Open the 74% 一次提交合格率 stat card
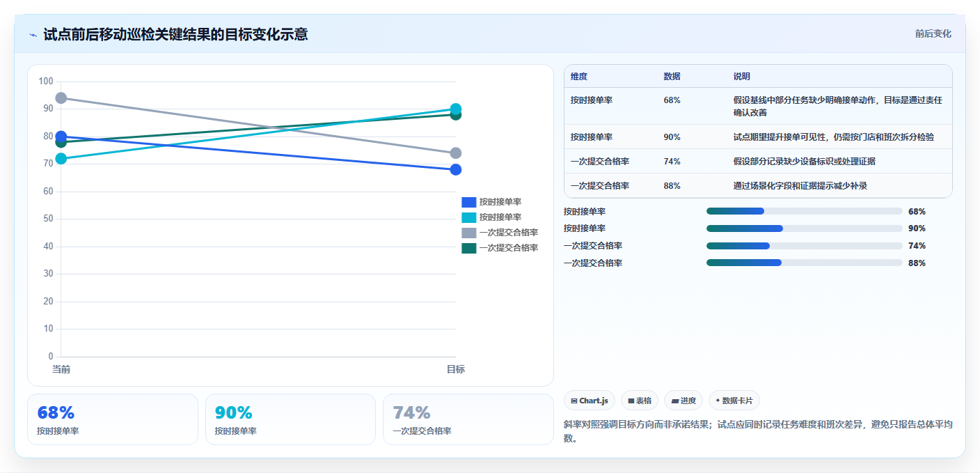This screenshot has height=473, width=980. (468, 419)
